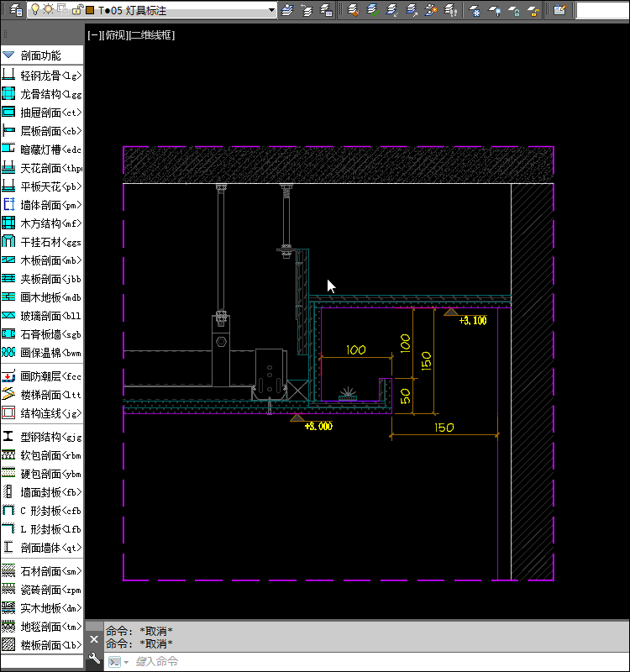Choose 木方结构<mf> command
The height and width of the screenshot is (672, 630).
coord(42,223)
